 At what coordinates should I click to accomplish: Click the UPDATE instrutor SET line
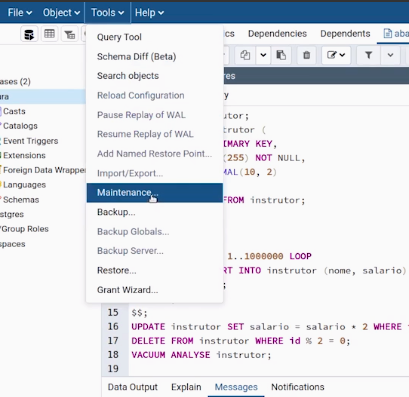pos(270,327)
